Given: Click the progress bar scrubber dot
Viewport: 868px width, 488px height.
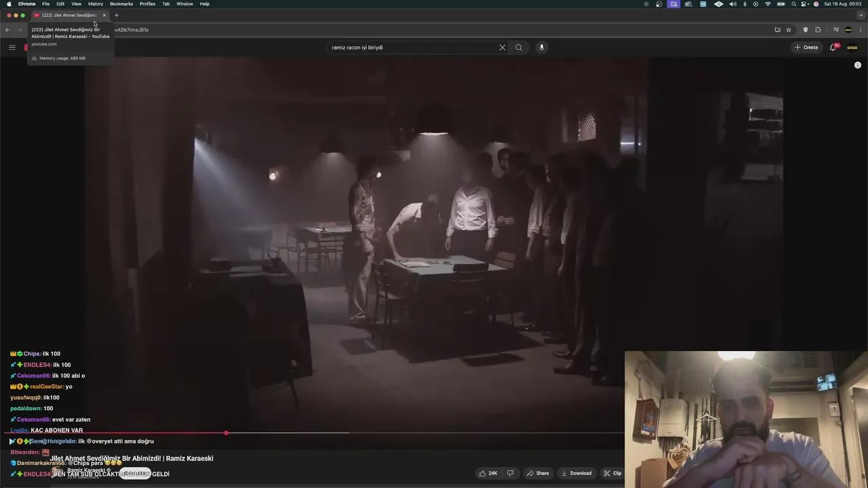Looking at the screenshot, I should pyautogui.click(x=226, y=432).
